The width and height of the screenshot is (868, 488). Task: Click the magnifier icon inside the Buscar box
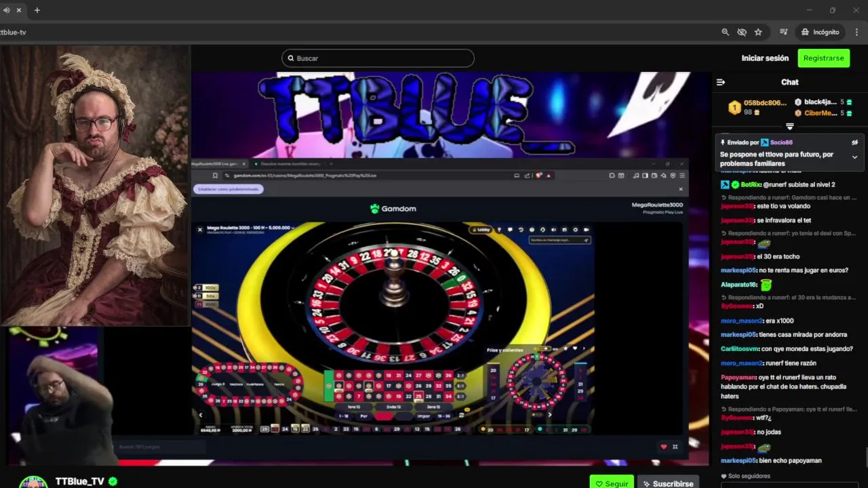point(291,58)
